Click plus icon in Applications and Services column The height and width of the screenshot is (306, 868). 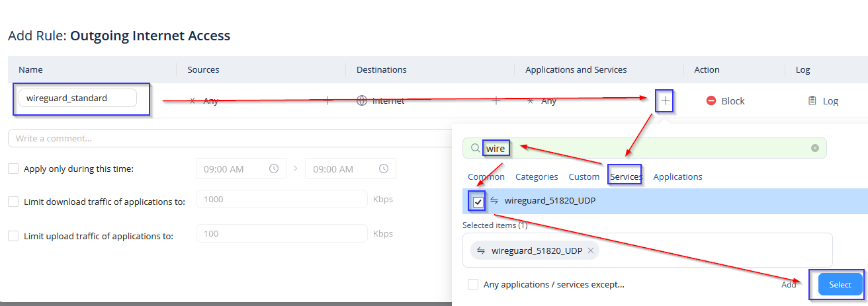(666, 101)
